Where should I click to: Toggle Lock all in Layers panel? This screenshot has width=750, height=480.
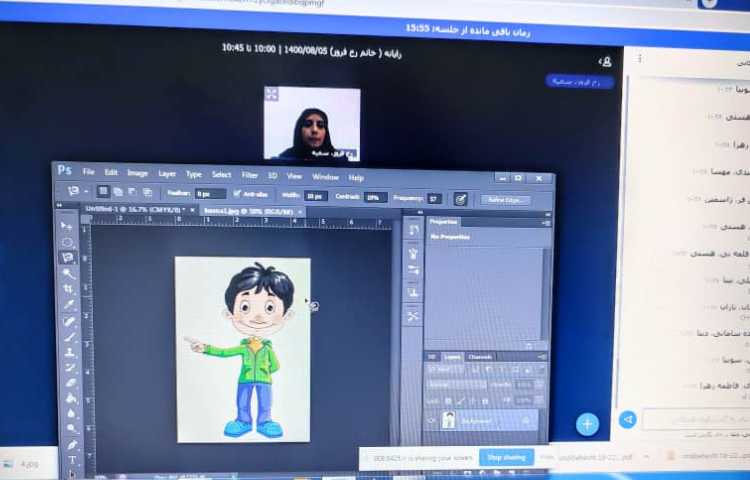485,401
